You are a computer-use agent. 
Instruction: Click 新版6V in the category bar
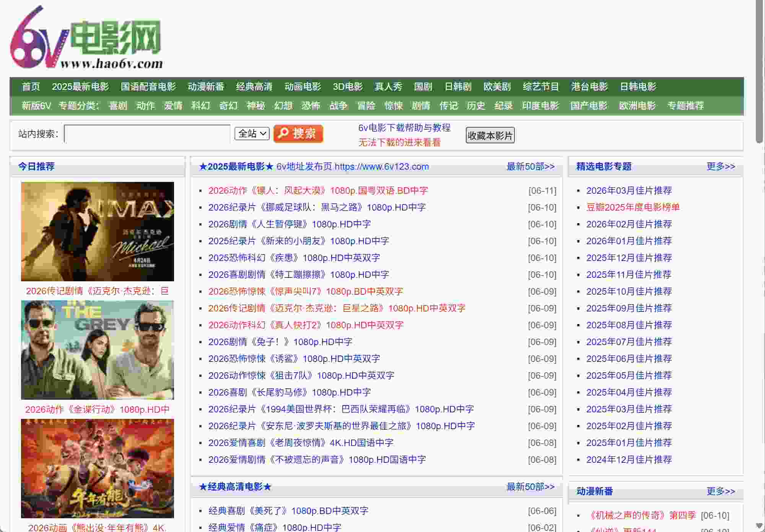36,105
